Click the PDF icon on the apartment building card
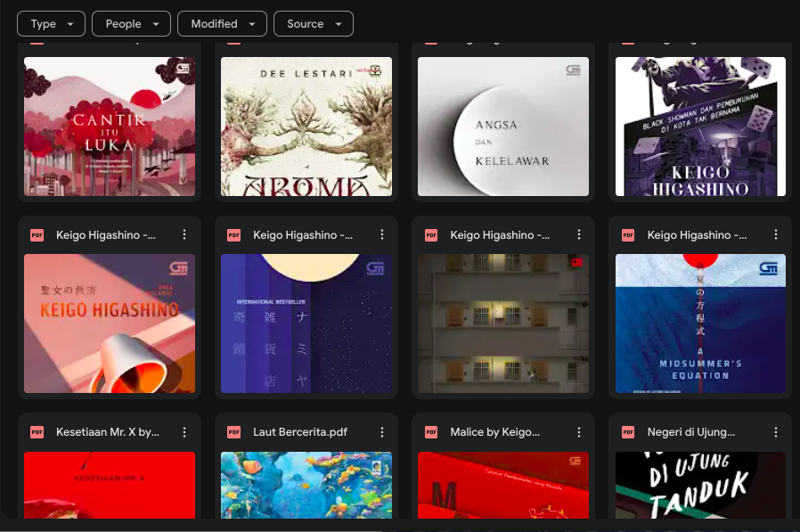The width and height of the screenshot is (800, 532). pos(431,235)
